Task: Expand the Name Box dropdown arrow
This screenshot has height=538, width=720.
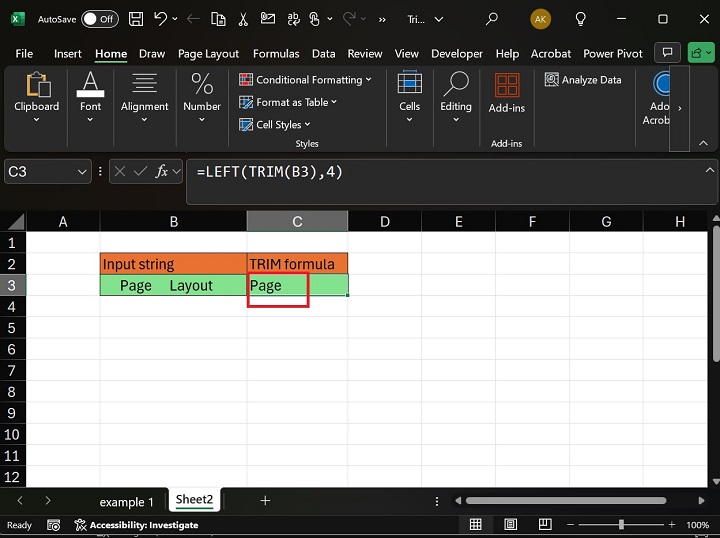Action: pos(83,172)
